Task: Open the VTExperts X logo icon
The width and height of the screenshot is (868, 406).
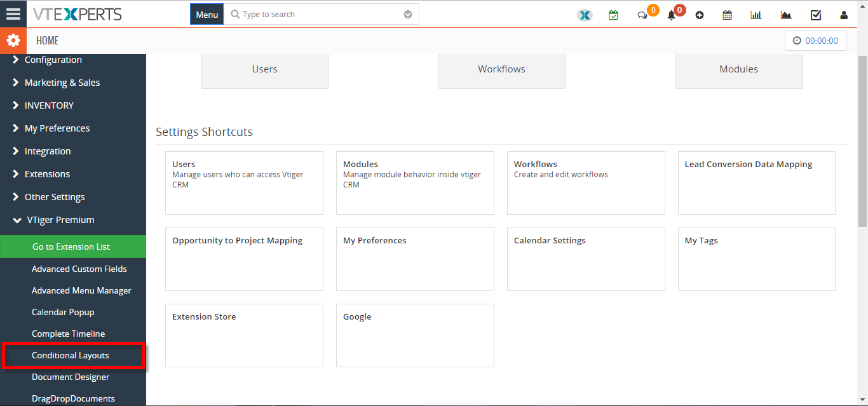Action: (585, 15)
